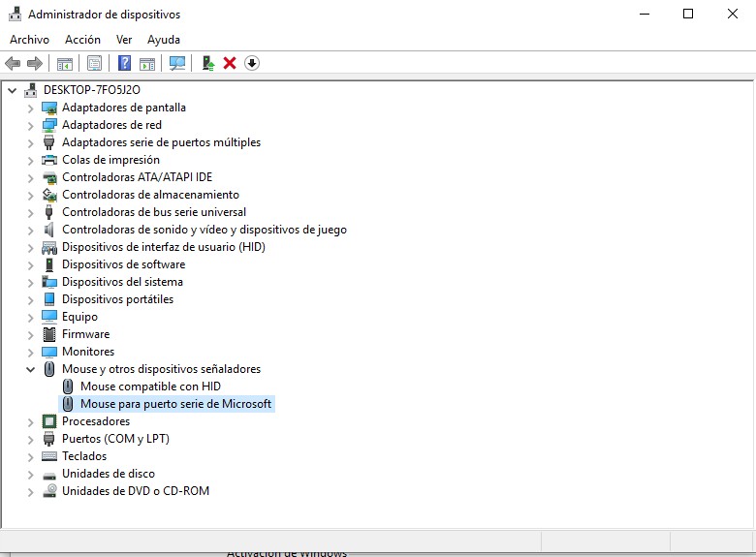Click the Update driver toolbar icon
Viewport: 756px width, 557px height.
pyautogui.click(x=207, y=63)
